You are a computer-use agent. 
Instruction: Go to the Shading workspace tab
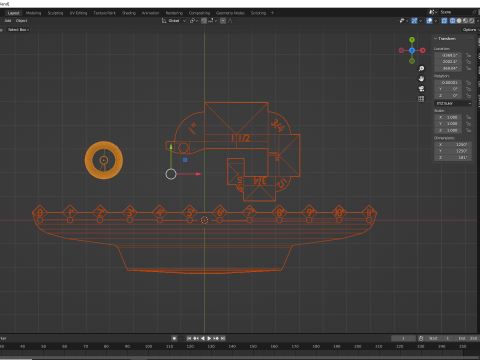pyautogui.click(x=129, y=13)
